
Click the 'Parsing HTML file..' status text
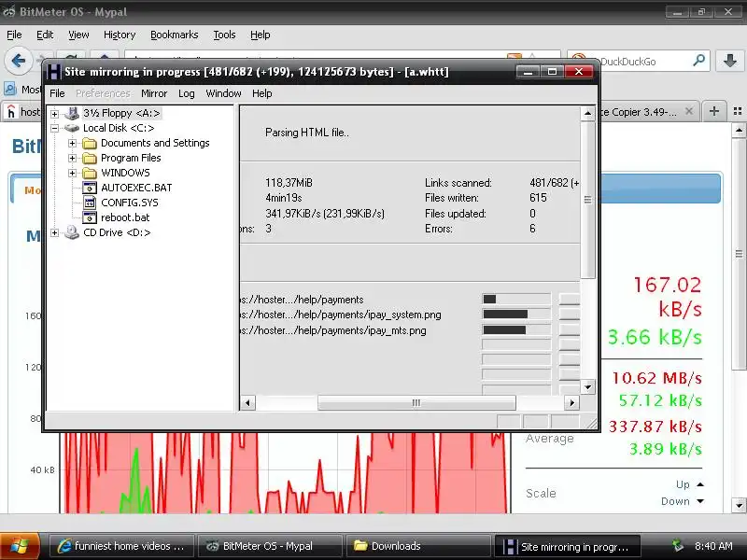[x=307, y=133]
